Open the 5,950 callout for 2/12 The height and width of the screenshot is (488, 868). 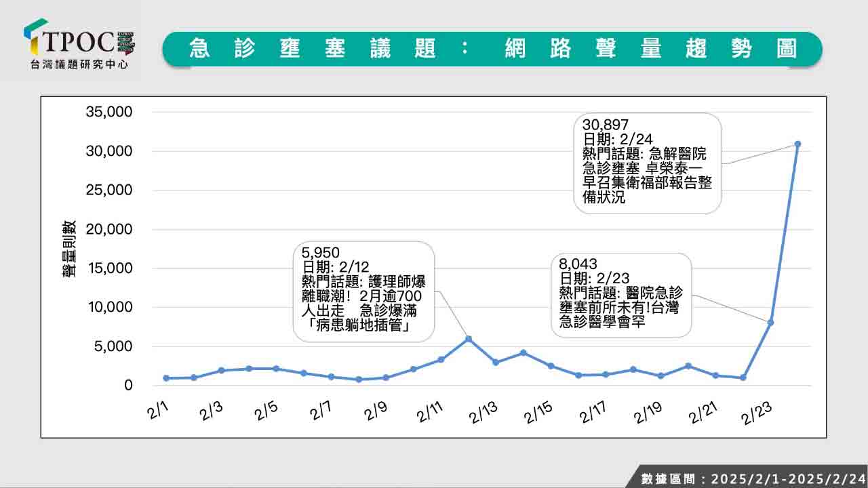pos(363,291)
